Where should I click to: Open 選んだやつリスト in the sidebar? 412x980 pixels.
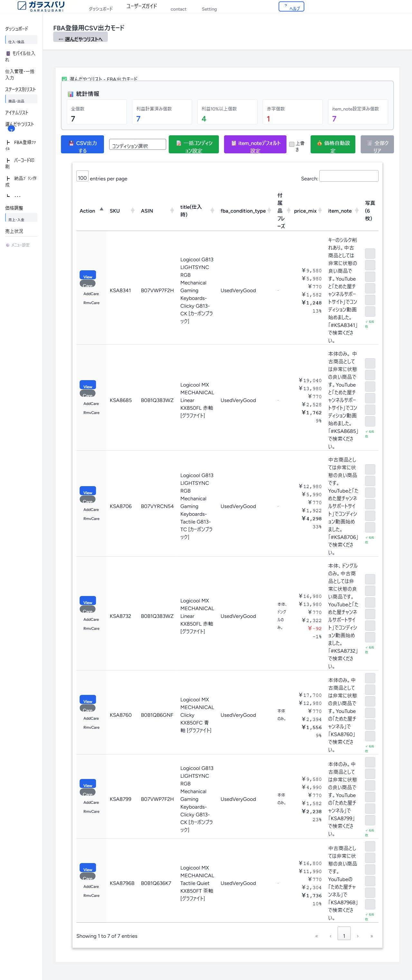tap(19, 124)
